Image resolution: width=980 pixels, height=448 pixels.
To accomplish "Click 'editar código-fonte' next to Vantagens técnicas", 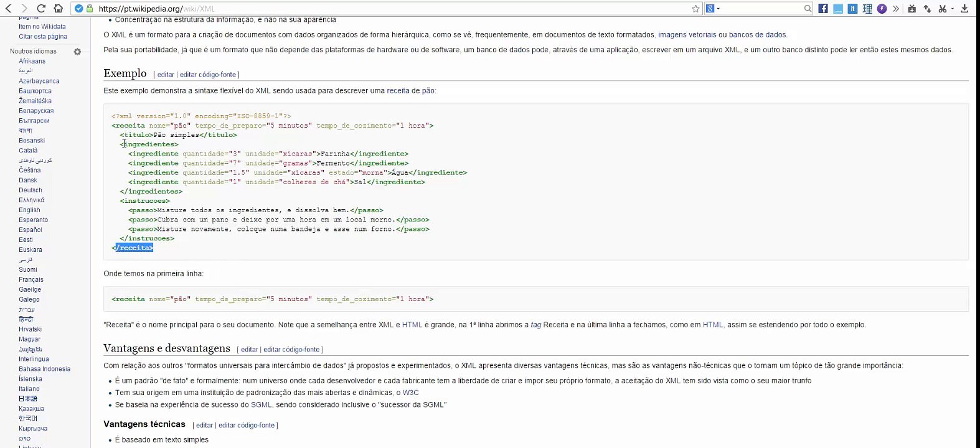I will click(x=247, y=426).
